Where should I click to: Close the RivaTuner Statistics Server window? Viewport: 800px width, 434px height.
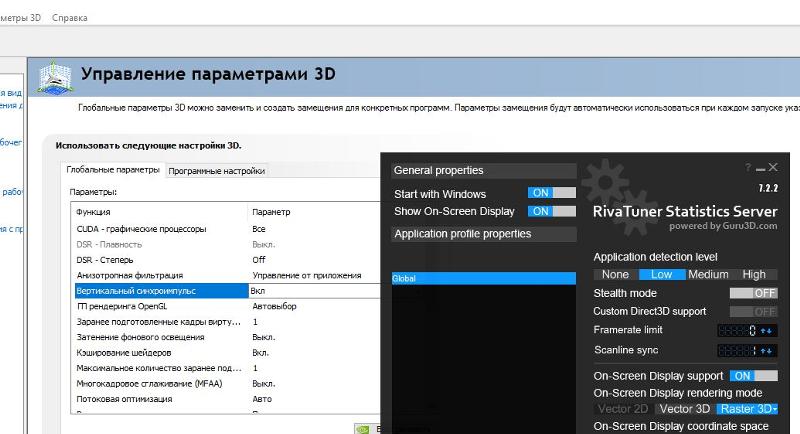point(773,167)
